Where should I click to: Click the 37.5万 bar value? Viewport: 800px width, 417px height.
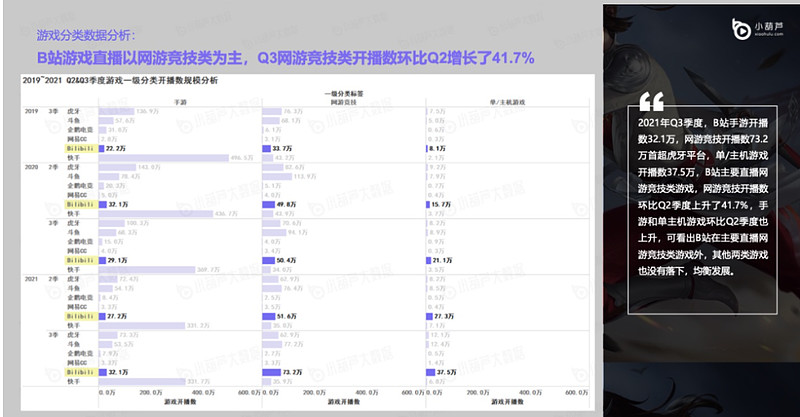pyautogui.click(x=446, y=372)
